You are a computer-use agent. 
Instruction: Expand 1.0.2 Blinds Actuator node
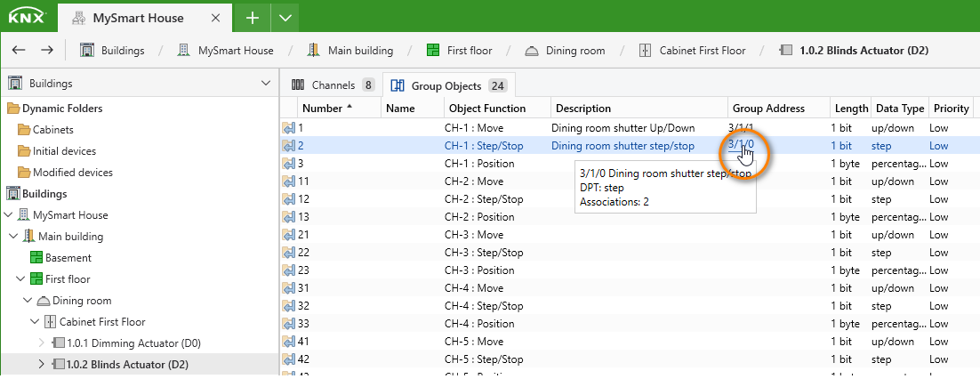(42, 365)
